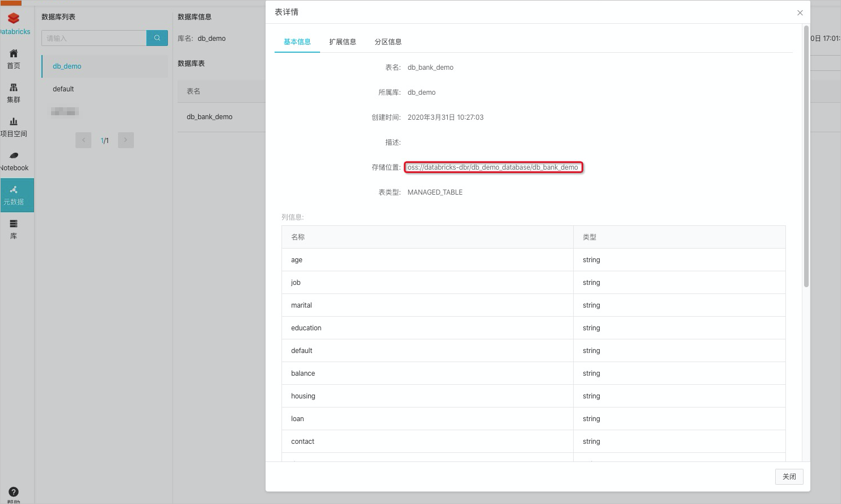The width and height of the screenshot is (841, 504).
Task: Open the Notebook sidebar icon
Action: [x=14, y=156]
